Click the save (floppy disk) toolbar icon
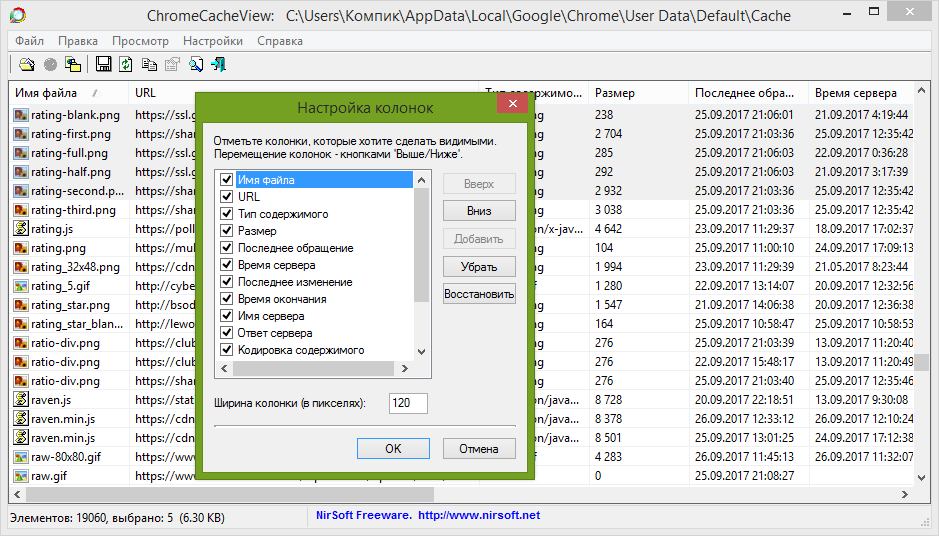Screen dimensions: 939x536 [103, 65]
